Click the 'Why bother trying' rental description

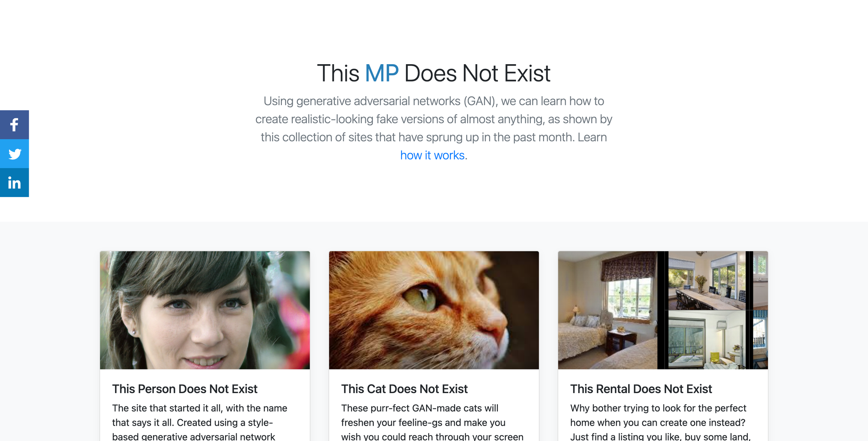click(x=660, y=422)
